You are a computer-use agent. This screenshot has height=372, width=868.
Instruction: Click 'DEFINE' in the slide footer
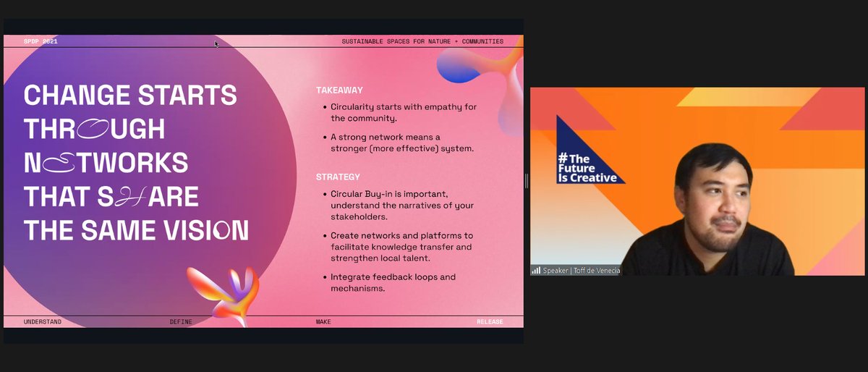[181, 321]
